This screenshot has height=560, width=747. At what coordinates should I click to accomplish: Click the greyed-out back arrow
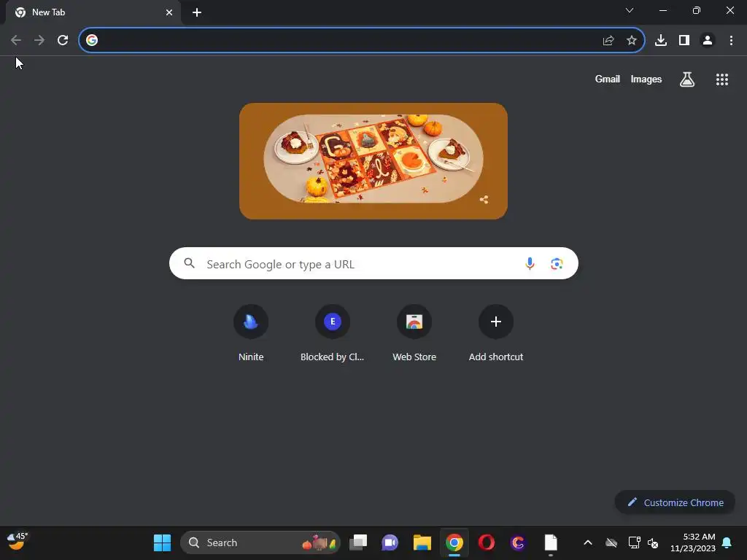pos(16,41)
